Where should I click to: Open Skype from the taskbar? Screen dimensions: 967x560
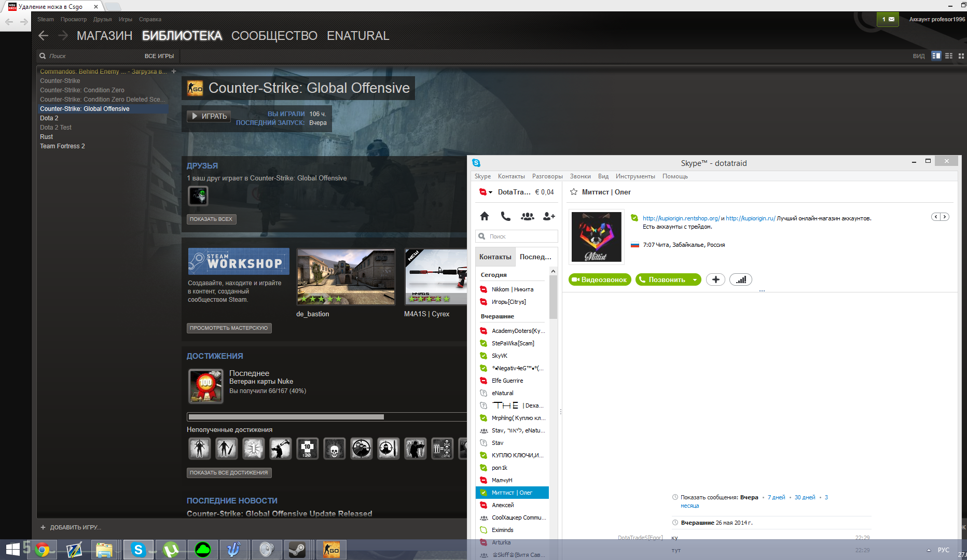tap(139, 550)
